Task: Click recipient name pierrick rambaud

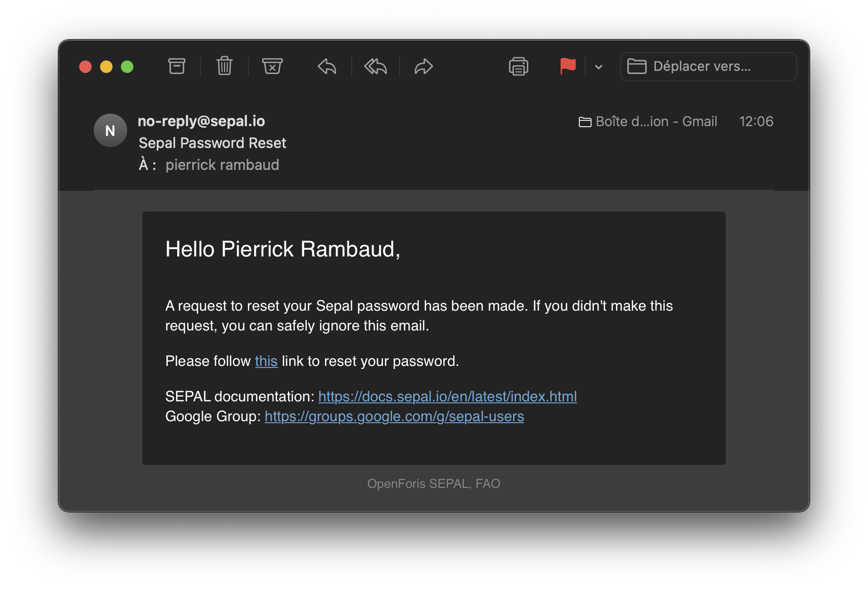Action: tap(222, 165)
